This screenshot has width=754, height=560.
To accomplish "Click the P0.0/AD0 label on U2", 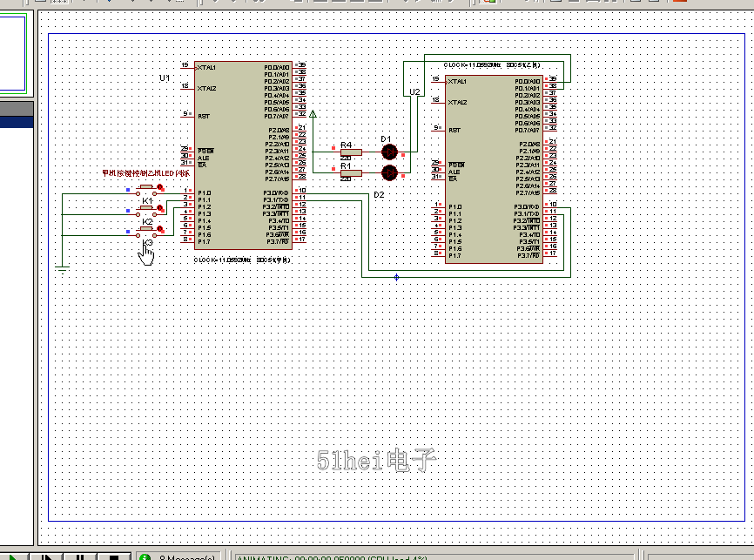I will [528, 82].
